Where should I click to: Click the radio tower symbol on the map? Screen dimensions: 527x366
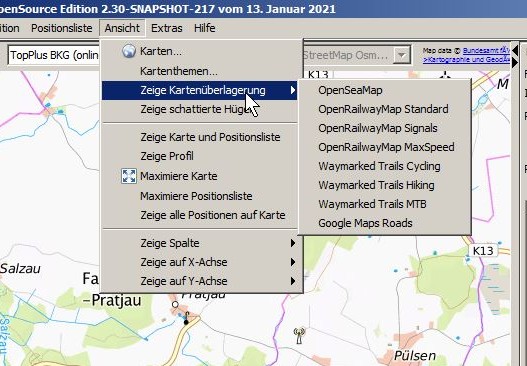tap(299, 335)
